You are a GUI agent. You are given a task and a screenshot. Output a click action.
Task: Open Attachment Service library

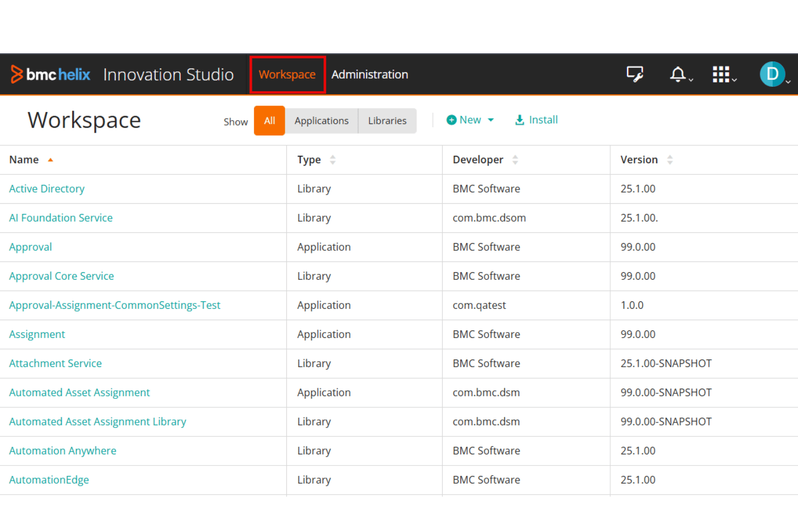click(x=56, y=363)
